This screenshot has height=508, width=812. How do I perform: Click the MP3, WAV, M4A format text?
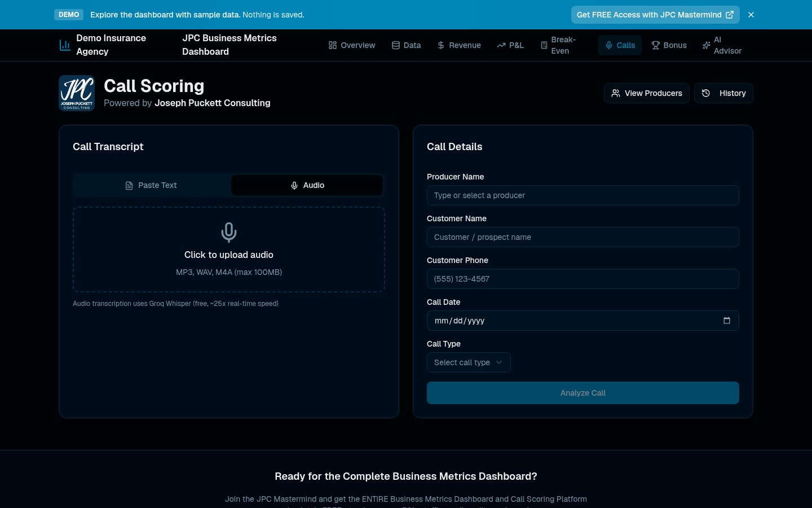pyautogui.click(x=229, y=272)
